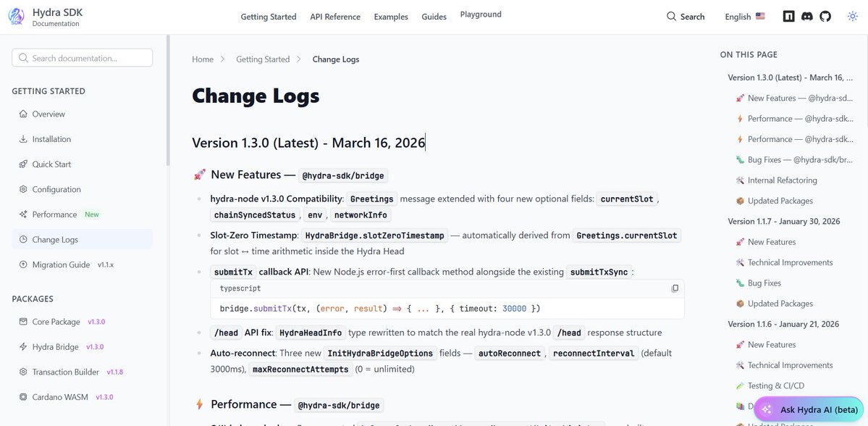The width and height of the screenshot is (868, 426).
Task: Click the Change Logs clock icon
Action: (23, 239)
